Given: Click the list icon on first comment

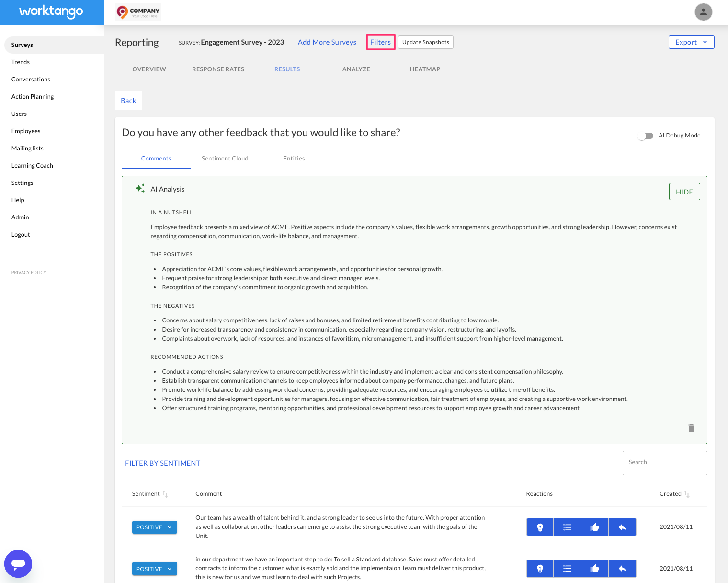Looking at the screenshot, I should [567, 527].
